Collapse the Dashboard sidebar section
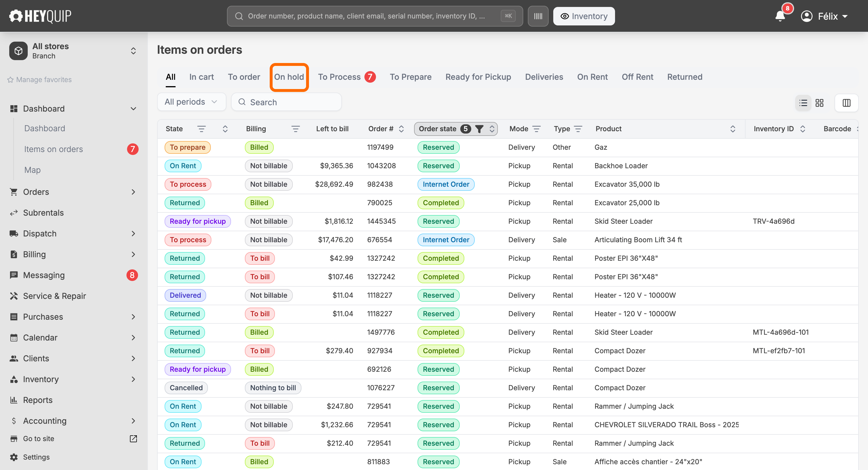This screenshot has height=470, width=868. pyautogui.click(x=133, y=109)
